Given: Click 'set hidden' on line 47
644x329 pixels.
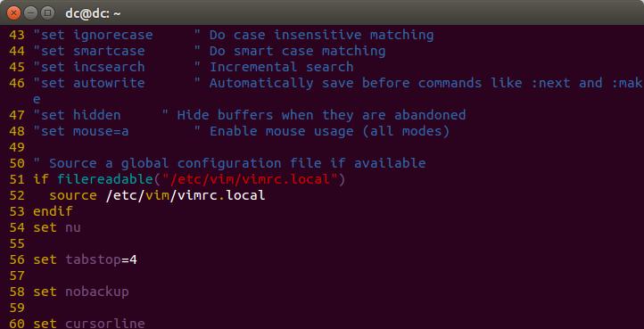Looking at the screenshot, I should (78, 115).
